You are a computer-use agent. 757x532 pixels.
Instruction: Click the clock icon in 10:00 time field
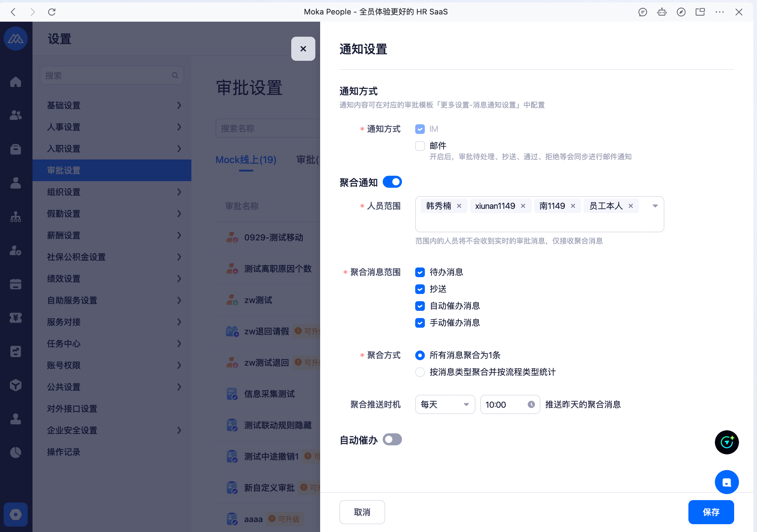click(x=531, y=404)
